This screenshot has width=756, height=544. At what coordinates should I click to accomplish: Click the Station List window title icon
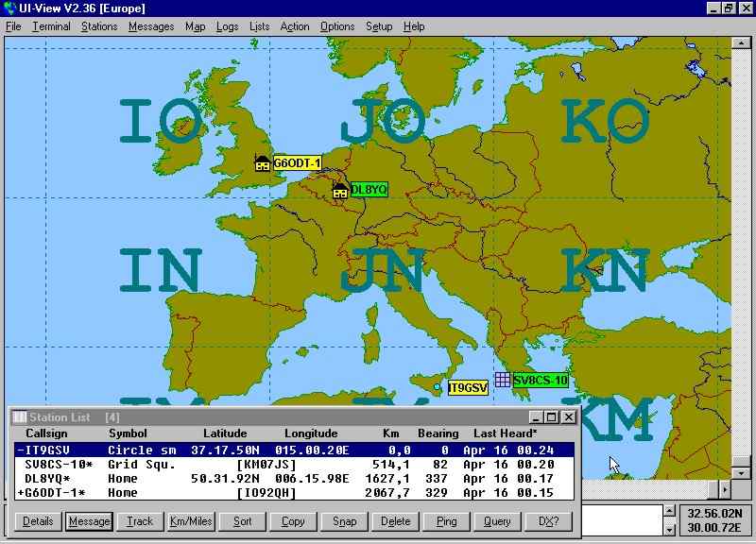click(19, 416)
